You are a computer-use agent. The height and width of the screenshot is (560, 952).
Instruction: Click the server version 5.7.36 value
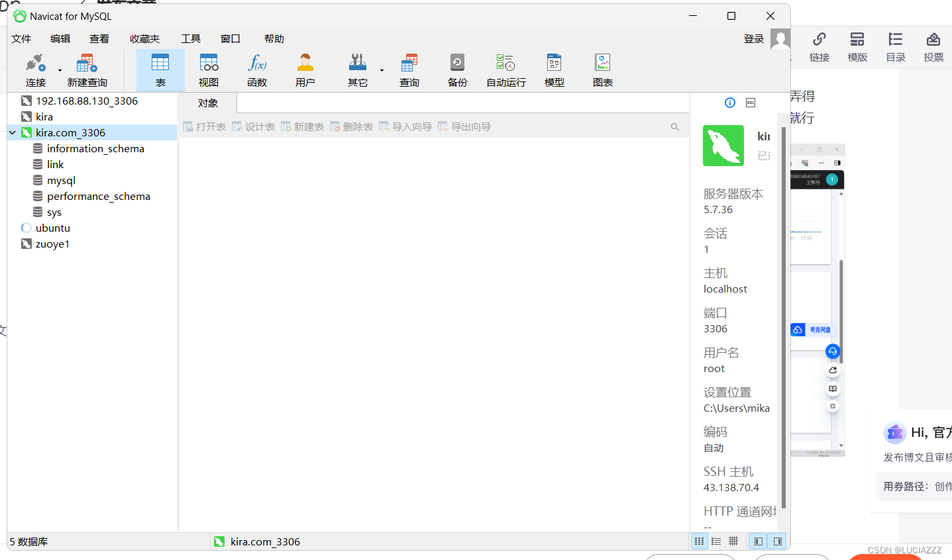pyautogui.click(x=718, y=210)
